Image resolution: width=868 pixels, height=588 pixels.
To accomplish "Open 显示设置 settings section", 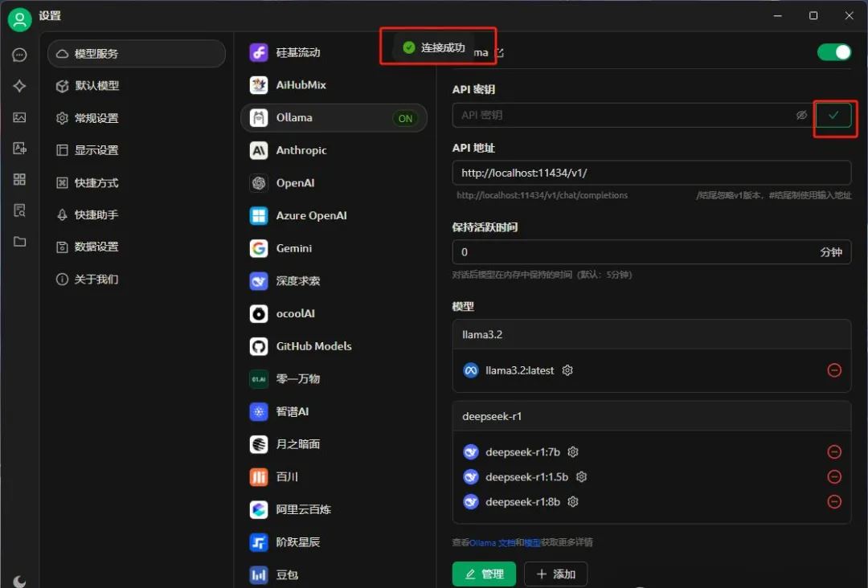I will [137, 150].
